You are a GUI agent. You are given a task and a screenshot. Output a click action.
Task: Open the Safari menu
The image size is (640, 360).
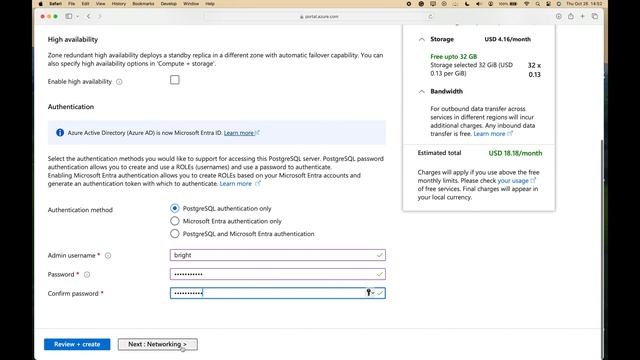click(56, 4)
